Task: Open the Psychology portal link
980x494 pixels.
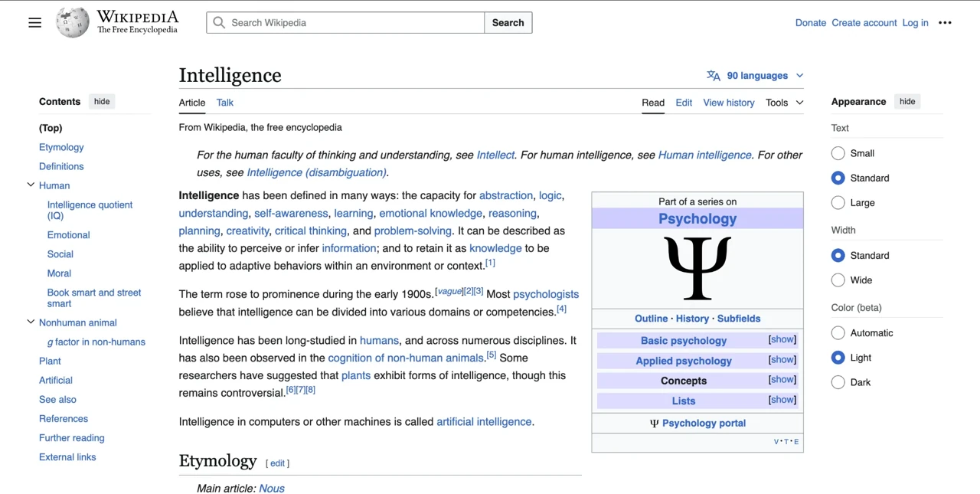Action: tap(704, 424)
